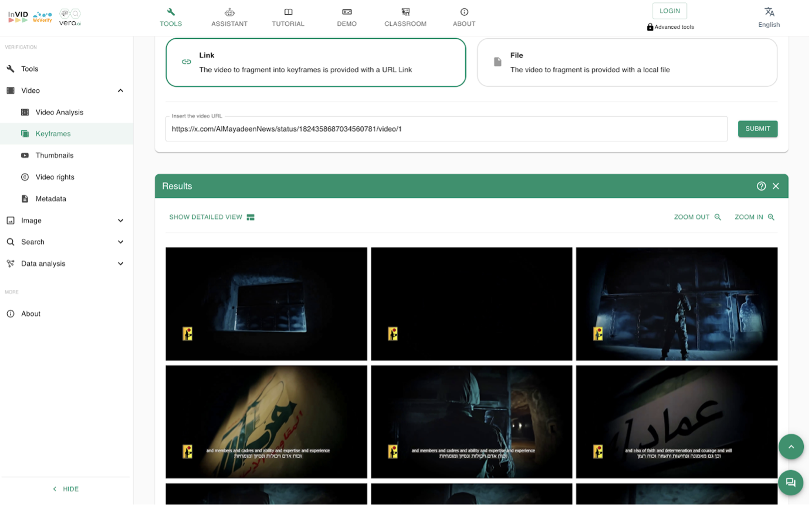Click the link chain icon
812x507 pixels.
point(187,62)
